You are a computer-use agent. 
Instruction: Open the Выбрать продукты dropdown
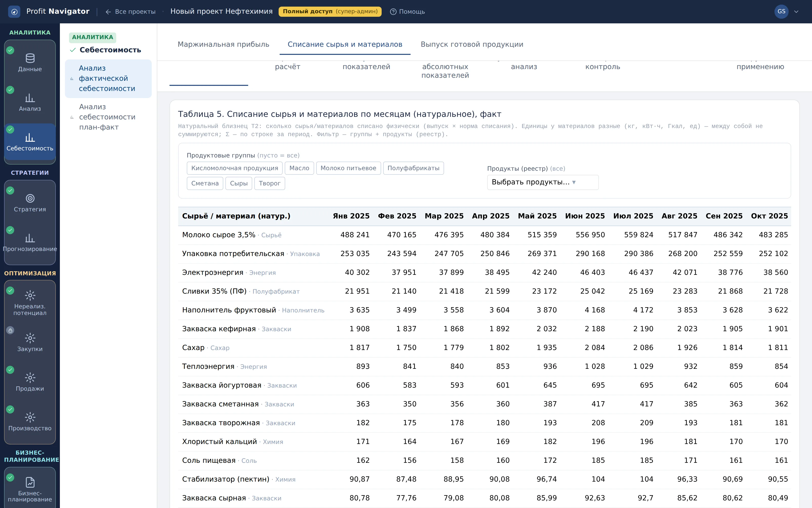coord(543,182)
